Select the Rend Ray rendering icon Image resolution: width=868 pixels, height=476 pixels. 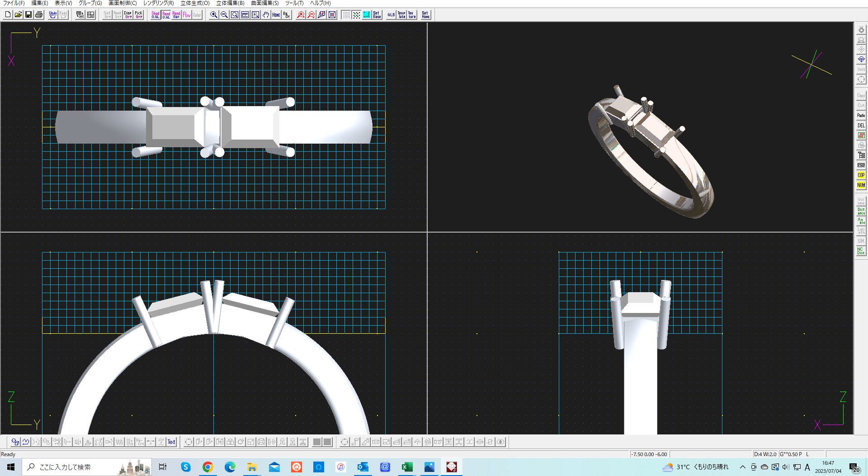click(176, 14)
